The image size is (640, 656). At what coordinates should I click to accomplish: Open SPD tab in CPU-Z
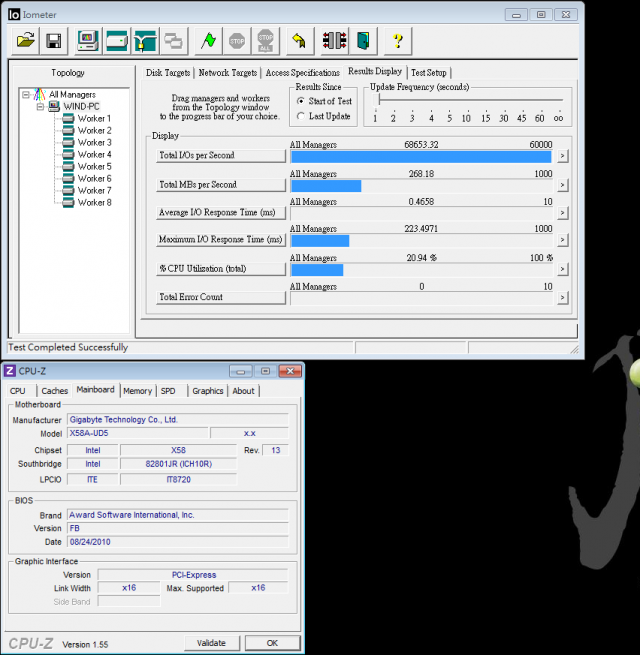(x=168, y=391)
